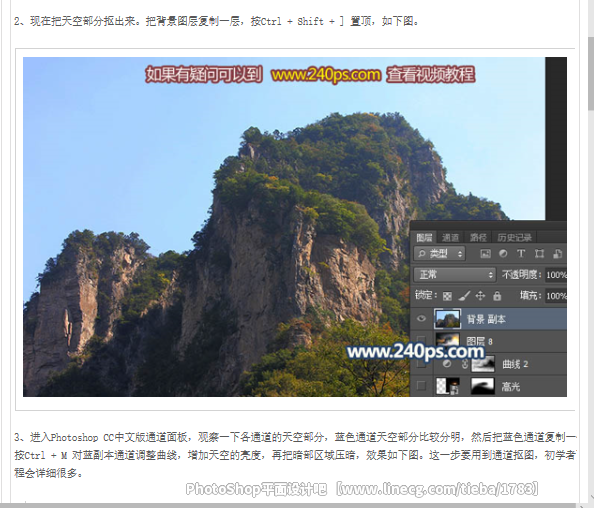Click the 背景 副本 layer name

(486, 319)
